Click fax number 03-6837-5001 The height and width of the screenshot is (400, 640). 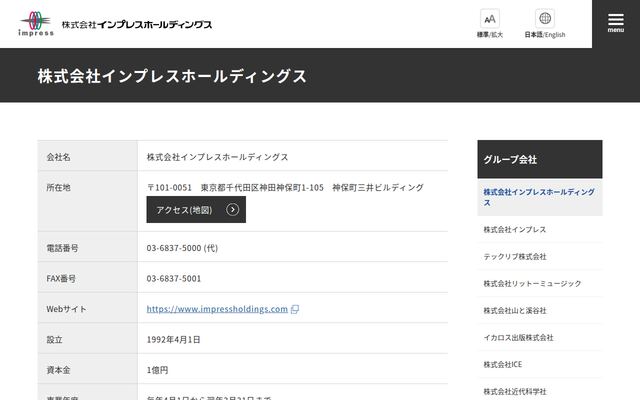173,278
